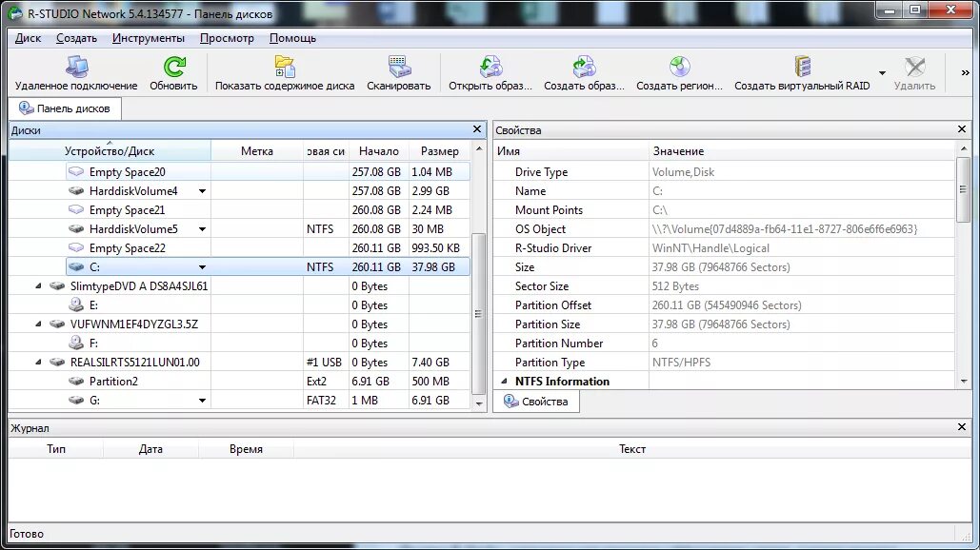The height and width of the screenshot is (550, 980).
Task: Open the Инструменты menu
Action: pyautogui.click(x=149, y=38)
